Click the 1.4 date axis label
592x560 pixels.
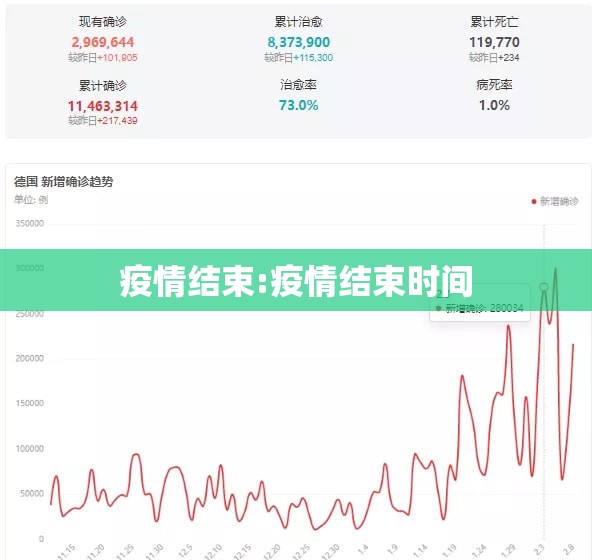click(x=363, y=549)
